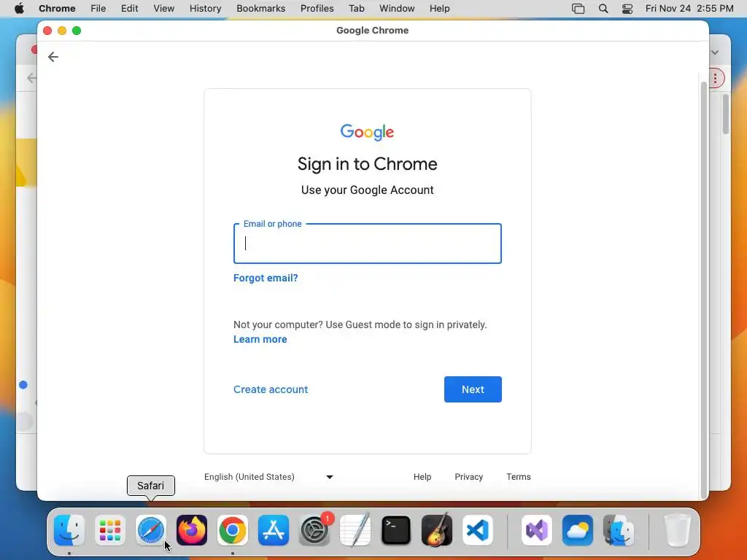Image resolution: width=747 pixels, height=560 pixels.
Task: Open the Help footer link
Action: (422, 477)
